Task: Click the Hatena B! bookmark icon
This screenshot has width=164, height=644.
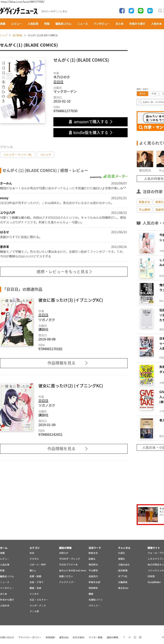Action: point(150,11)
